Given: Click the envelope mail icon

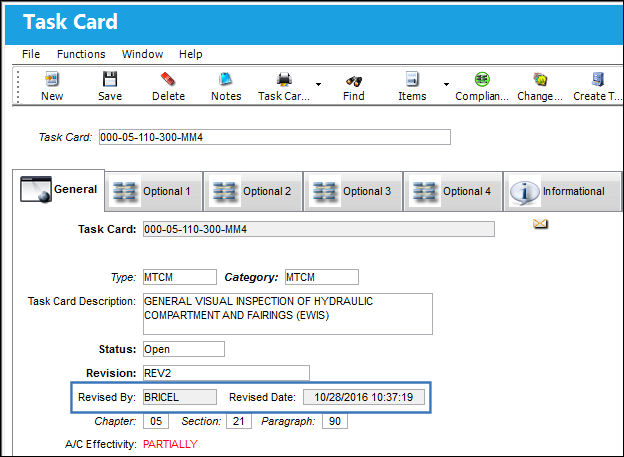Looking at the screenshot, I should tap(540, 224).
